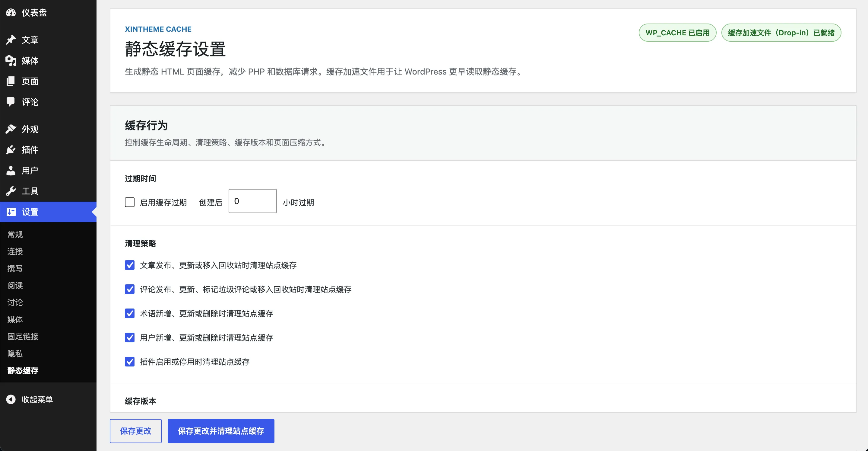The height and width of the screenshot is (451, 868).
Task: Click the XINTHEME CACHE label
Action: [158, 29]
